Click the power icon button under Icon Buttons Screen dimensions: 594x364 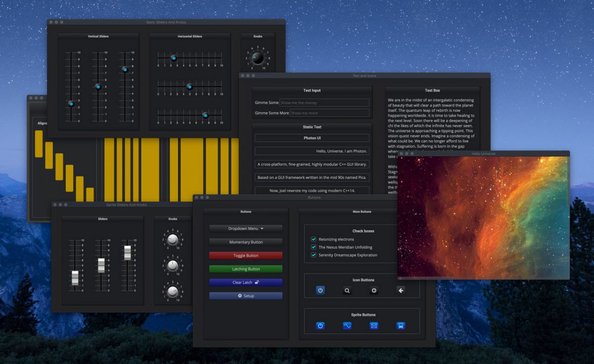tap(320, 290)
